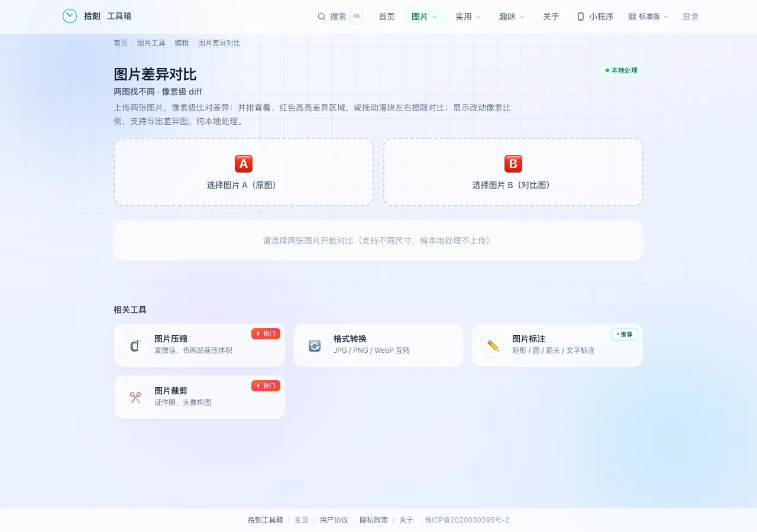Open 用户协议 in the footer
Screen dimensions: 757x532
334,520
